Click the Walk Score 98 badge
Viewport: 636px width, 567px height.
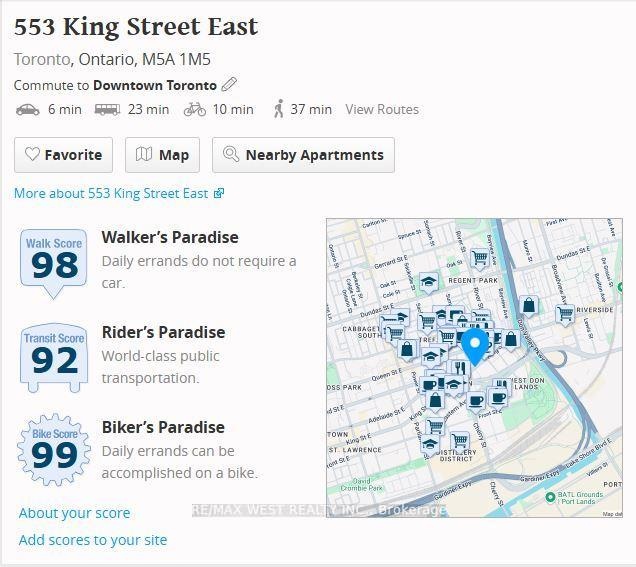click(54, 262)
